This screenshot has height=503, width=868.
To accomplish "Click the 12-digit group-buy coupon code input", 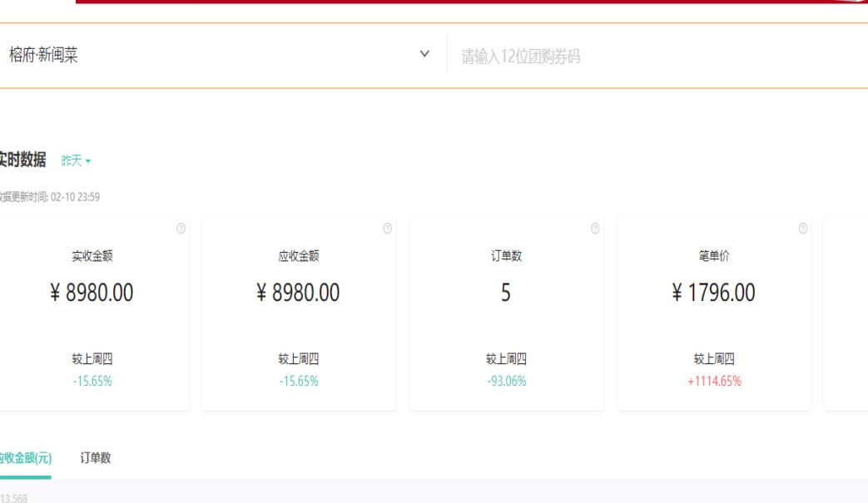I will click(649, 57).
